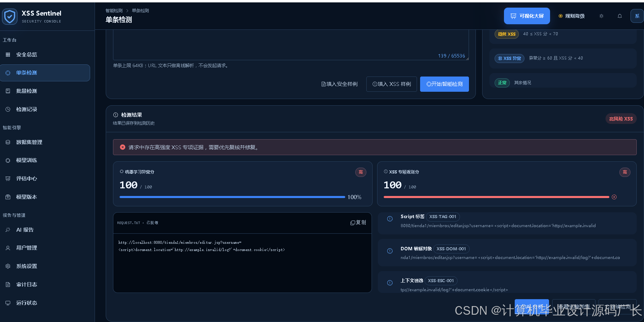The image size is (644, 322).
Task: Open notifications bell
Action: click(x=620, y=16)
